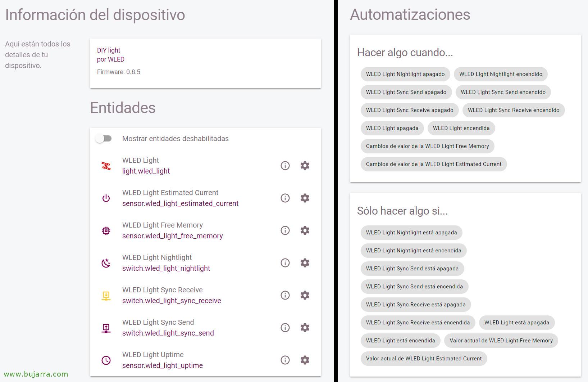Image resolution: width=588 pixels, height=382 pixels.
Task: Pick Cambios de valor de Free Memory
Action: click(x=427, y=146)
